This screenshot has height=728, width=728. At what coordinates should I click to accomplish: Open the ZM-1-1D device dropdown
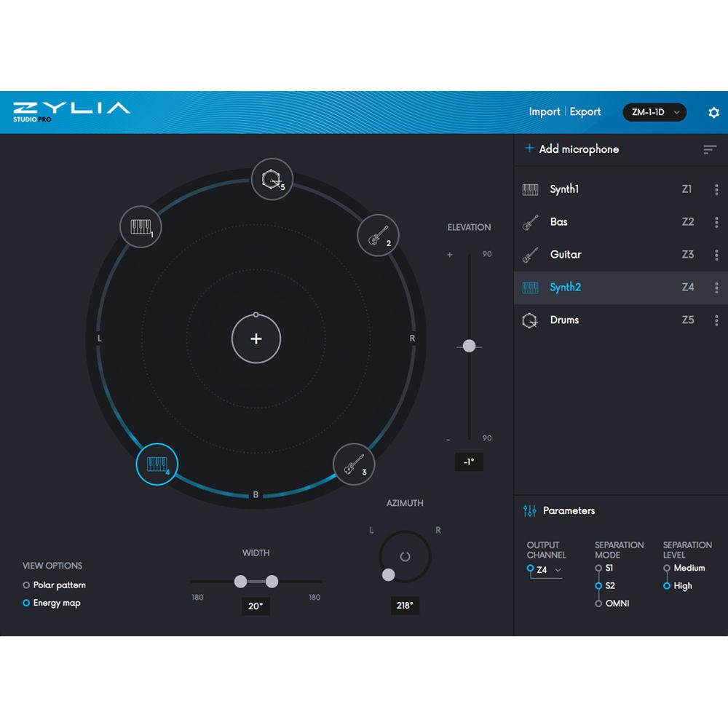coord(654,112)
